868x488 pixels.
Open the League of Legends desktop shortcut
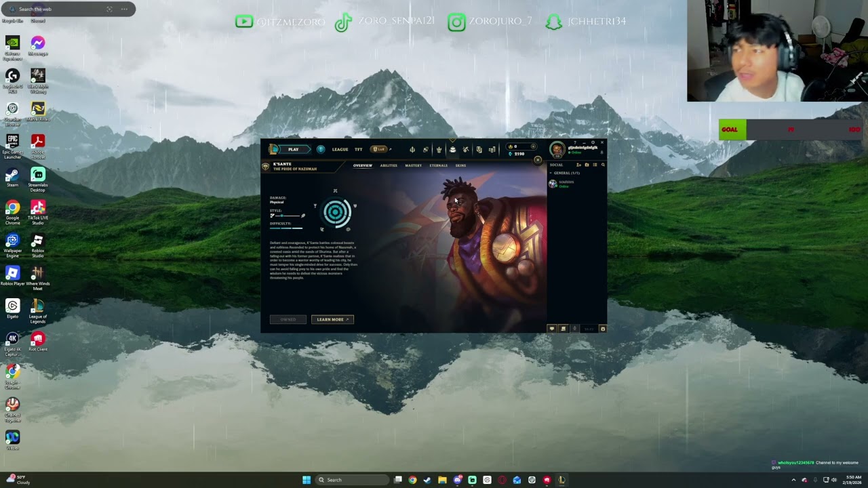(x=38, y=310)
